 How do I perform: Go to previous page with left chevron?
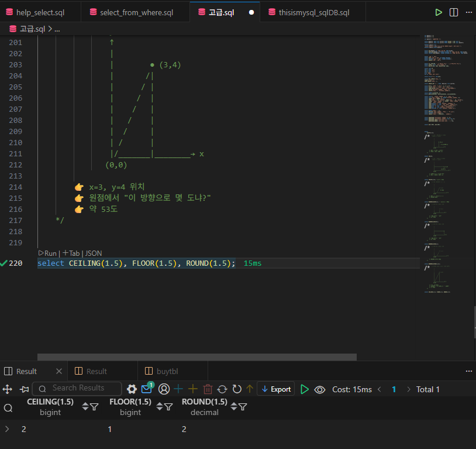(379, 389)
